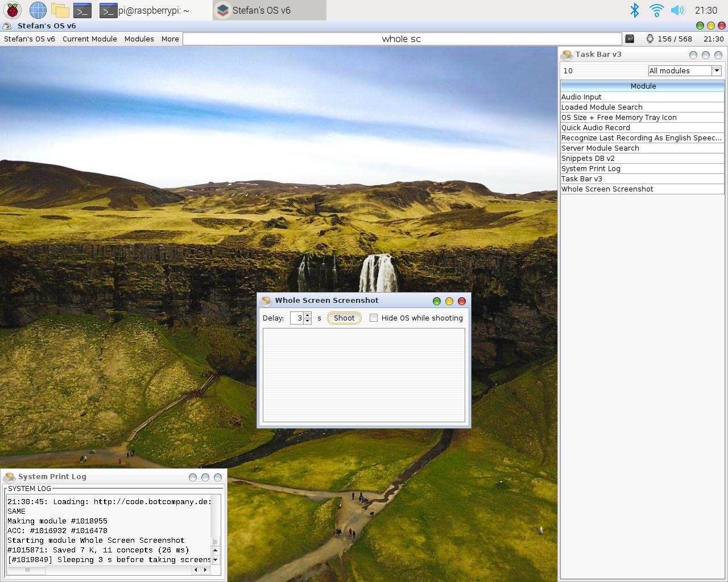
Task: Open the terminal launcher icon
Action: [x=82, y=10]
